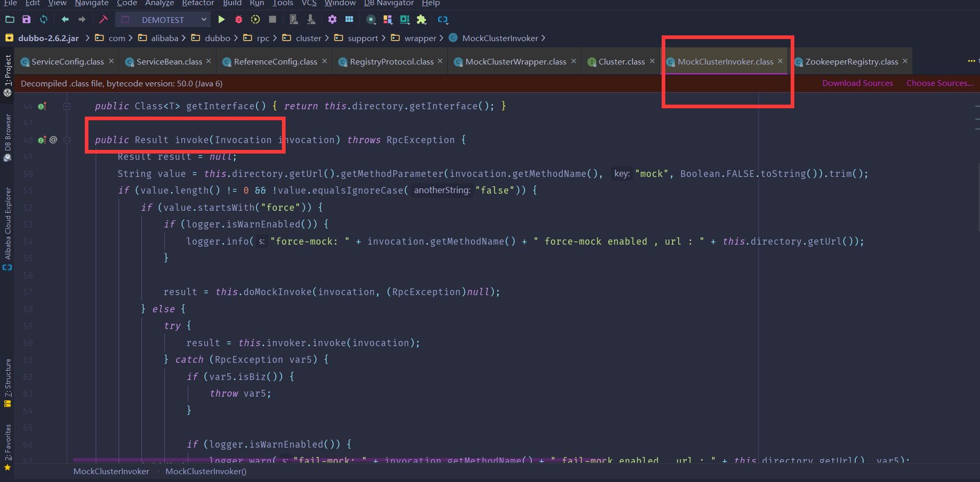Open the Refactor menu
The height and width of the screenshot is (482, 980).
point(198,3)
